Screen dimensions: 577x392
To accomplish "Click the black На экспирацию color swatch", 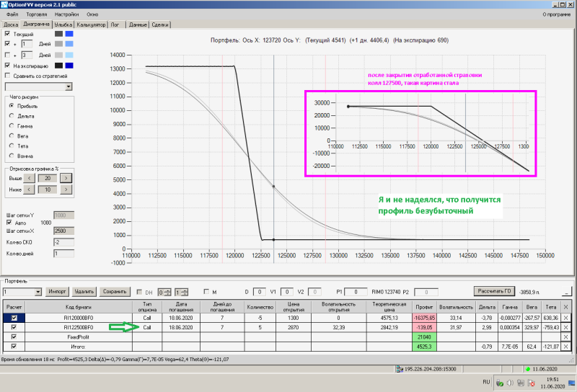I will click(58, 66).
